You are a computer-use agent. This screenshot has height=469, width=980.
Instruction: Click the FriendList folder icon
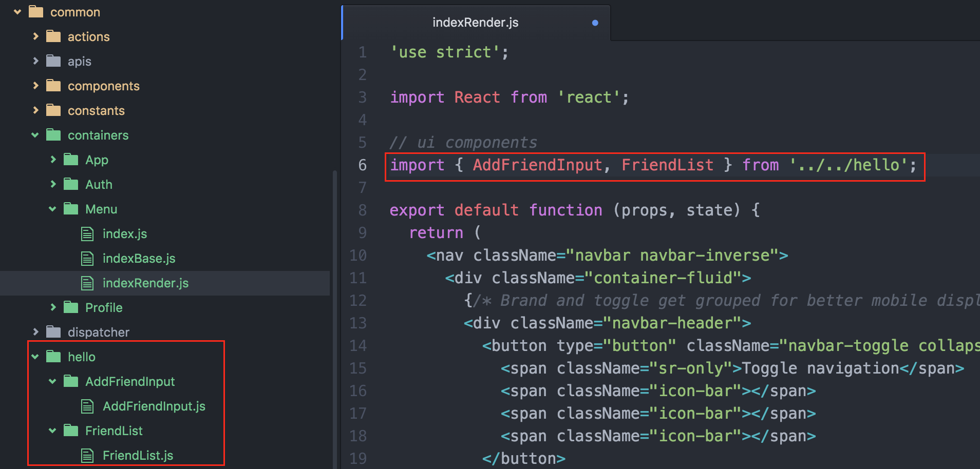[x=70, y=430]
